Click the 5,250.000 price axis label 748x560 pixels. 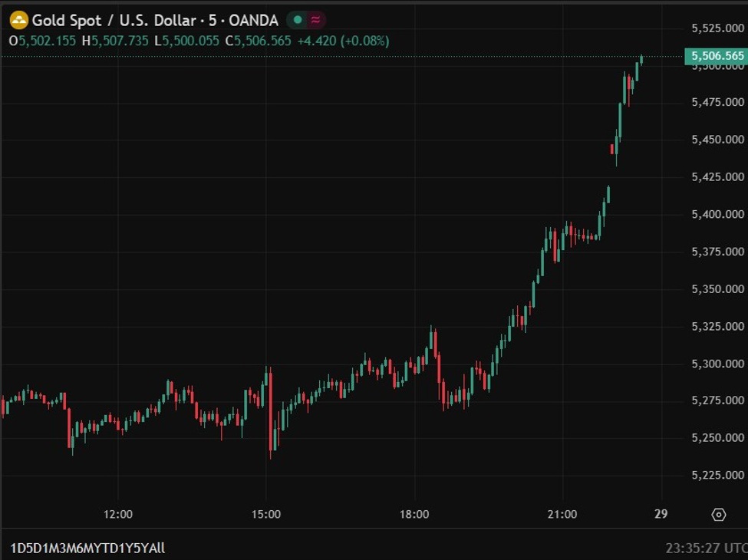click(x=717, y=437)
